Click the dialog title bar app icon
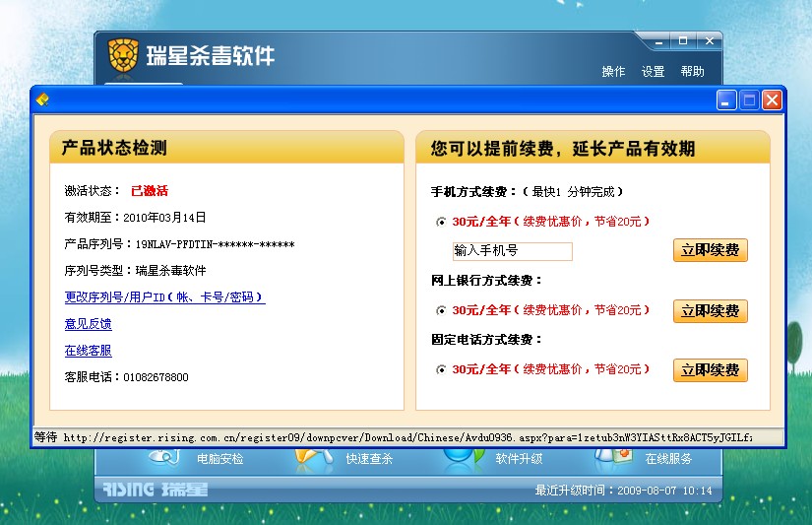812x525 pixels. 43,99
